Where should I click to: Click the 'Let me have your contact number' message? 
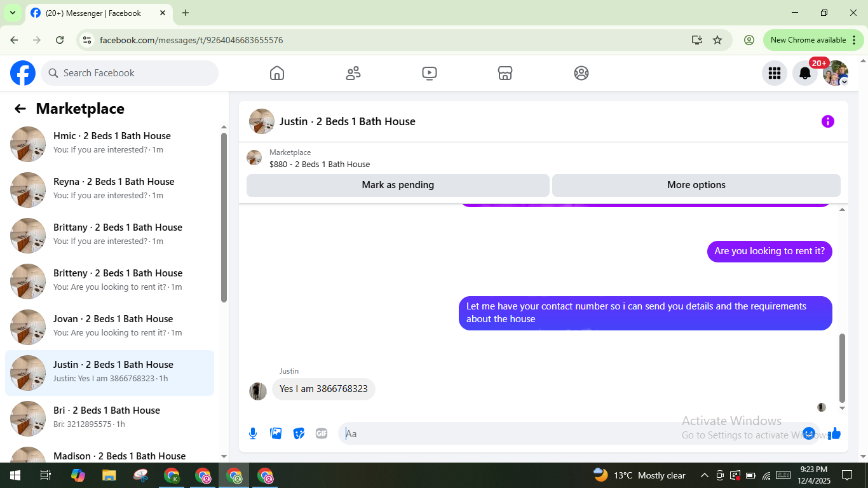(646, 313)
